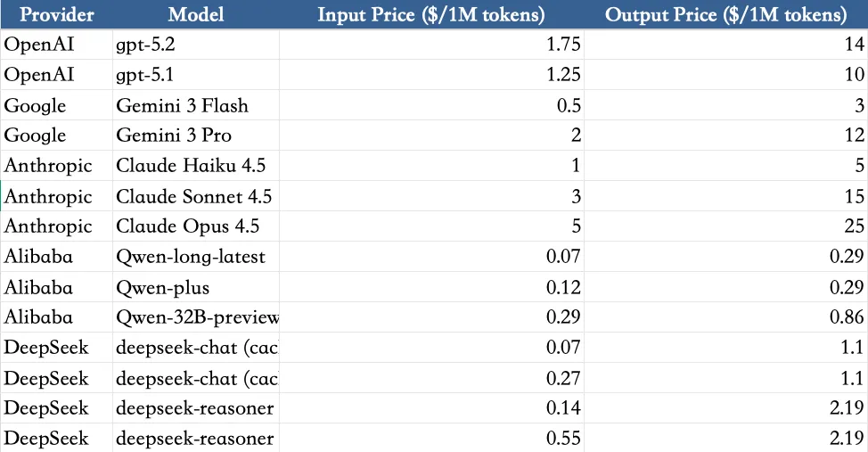Image resolution: width=868 pixels, height=452 pixels.
Task: Click the Provider column header
Action: click(x=57, y=15)
